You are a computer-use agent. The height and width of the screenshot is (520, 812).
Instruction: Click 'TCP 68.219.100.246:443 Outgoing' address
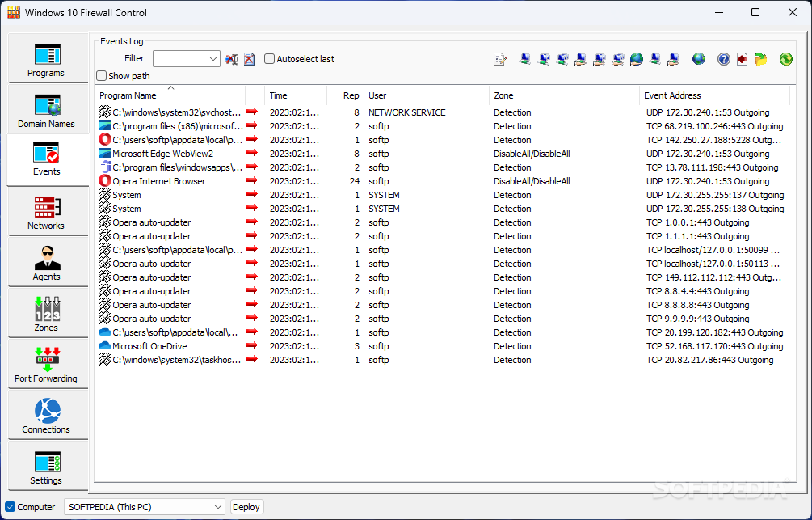pyautogui.click(x=715, y=126)
